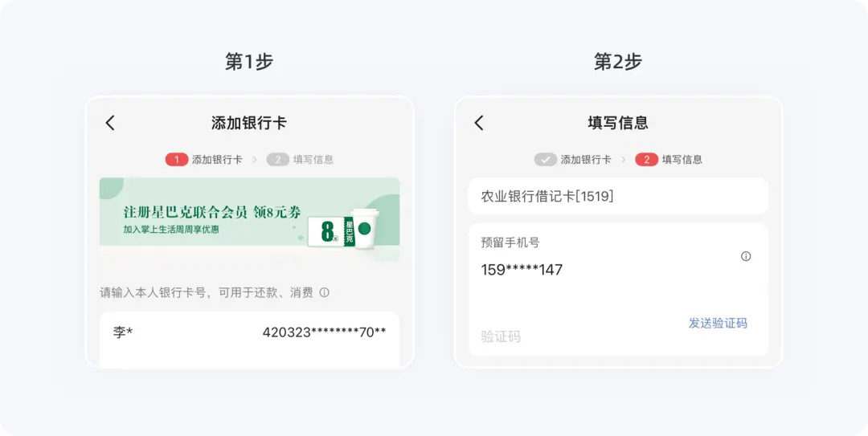This screenshot has width=868, height=436.
Task: Select gray step 2 badge in step one
Action: (278, 160)
